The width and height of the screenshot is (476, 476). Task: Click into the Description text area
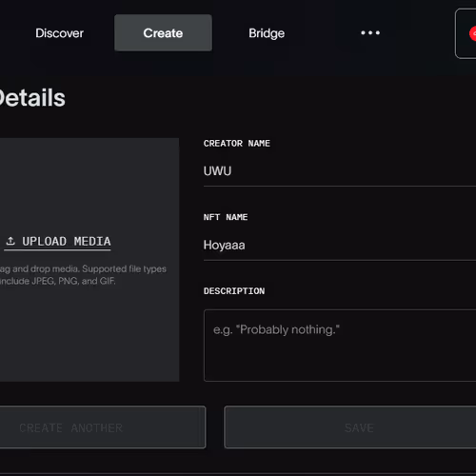[x=340, y=346]
